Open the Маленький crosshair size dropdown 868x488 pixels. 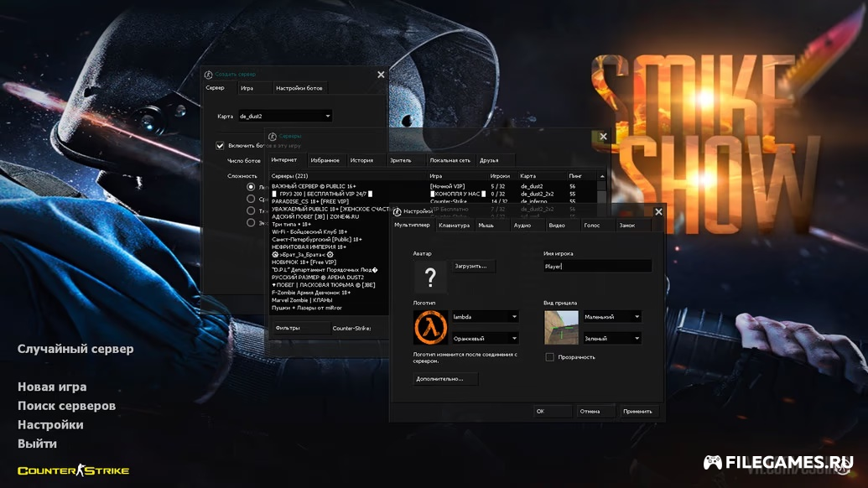click(612, 317)
